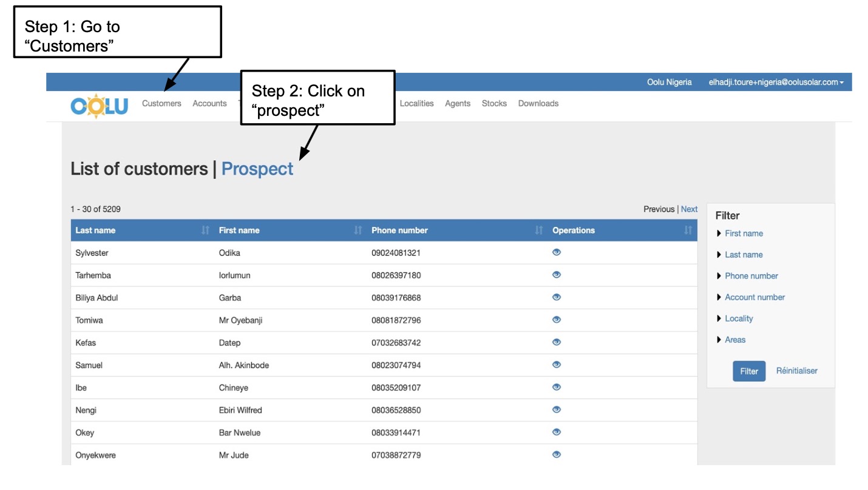Expand the First name filter
The width and height of the screenshot is (868, 490).
pos(744,233)
